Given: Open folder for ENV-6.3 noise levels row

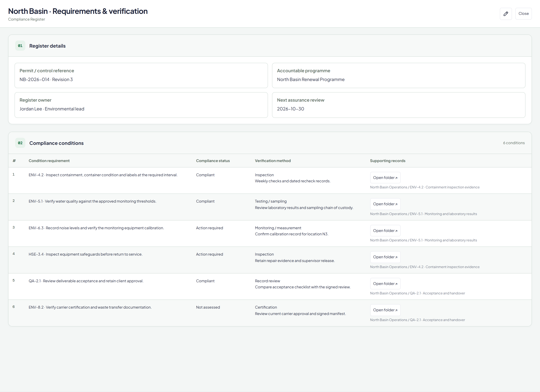Looking at the screenshot, I should click(x=385, y=231).
